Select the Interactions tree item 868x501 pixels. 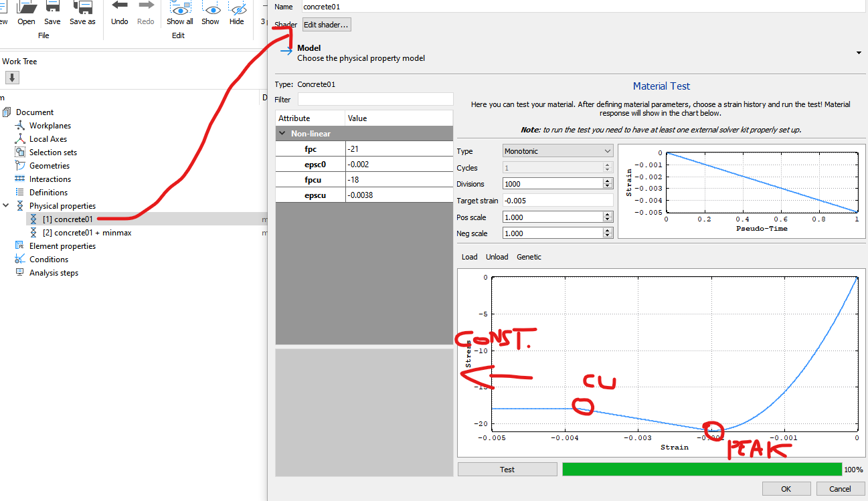tap(50, 179)
